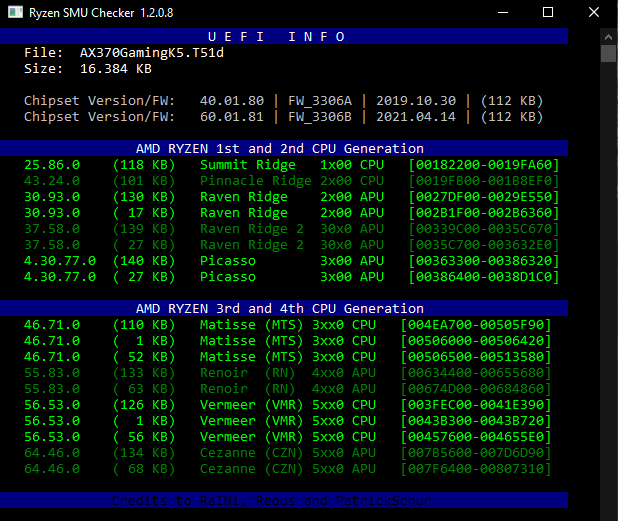Click the credits line to RaINi, Reous, PatrickSchur

point(272,501)
